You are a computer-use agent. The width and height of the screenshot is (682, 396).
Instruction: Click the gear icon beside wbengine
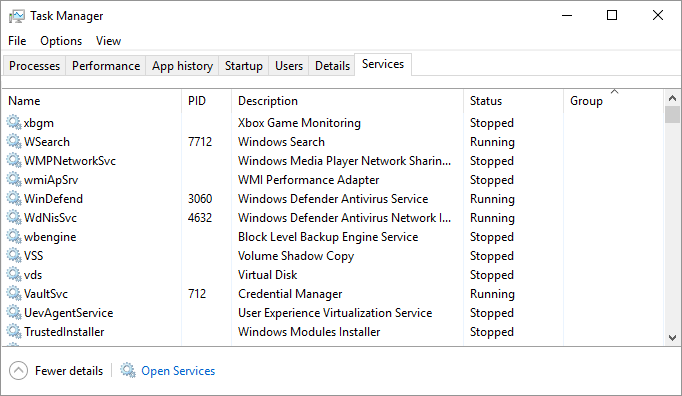(14, 236)
